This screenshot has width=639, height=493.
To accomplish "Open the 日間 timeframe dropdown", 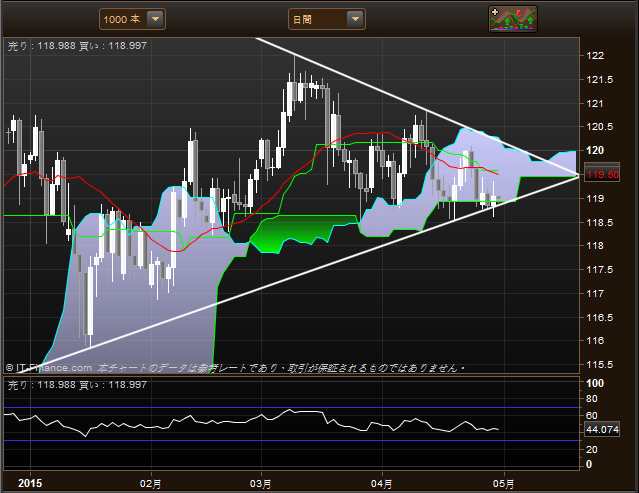I will 326,19.
